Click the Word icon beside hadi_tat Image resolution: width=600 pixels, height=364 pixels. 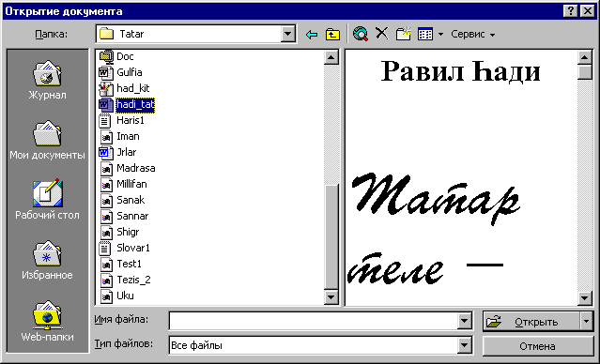point(106,104)
